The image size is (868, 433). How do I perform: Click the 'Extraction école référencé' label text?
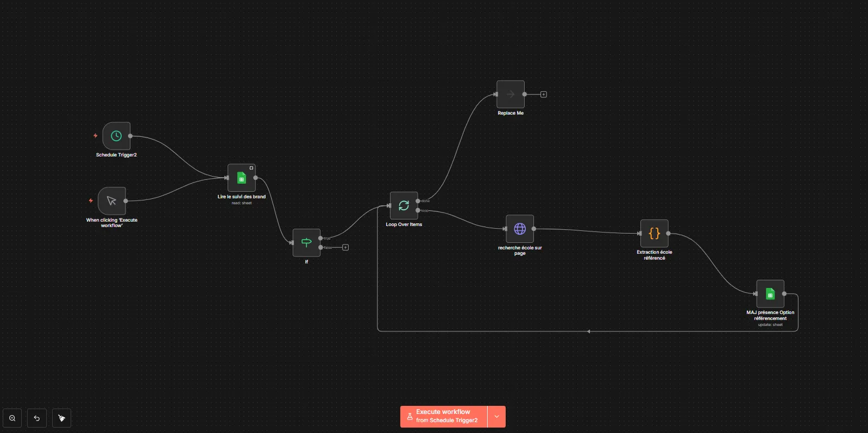(x=655, y=255)
